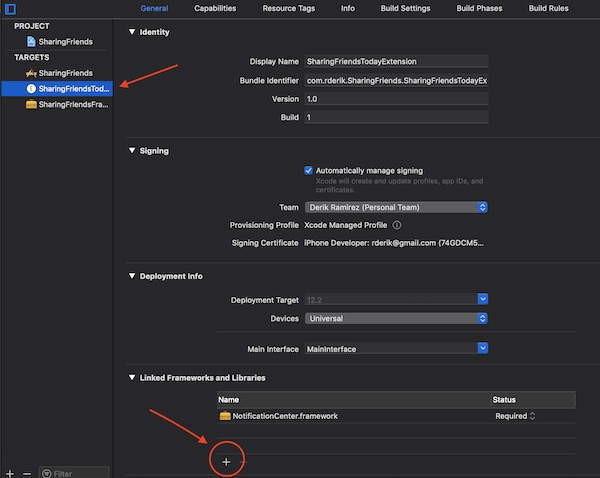Click the Provisioning Profile info icon
Screen dimensions: 600x478
397,225
